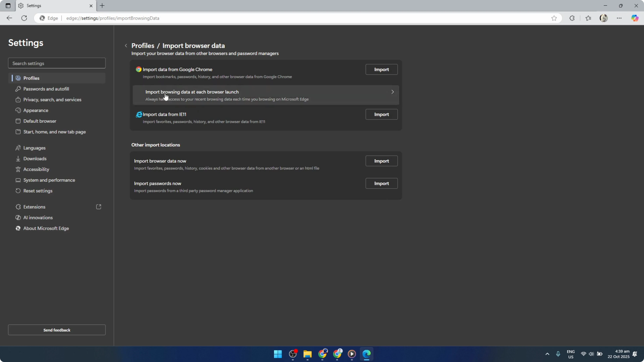Open the clock and date panel

[x=618, y=354]
